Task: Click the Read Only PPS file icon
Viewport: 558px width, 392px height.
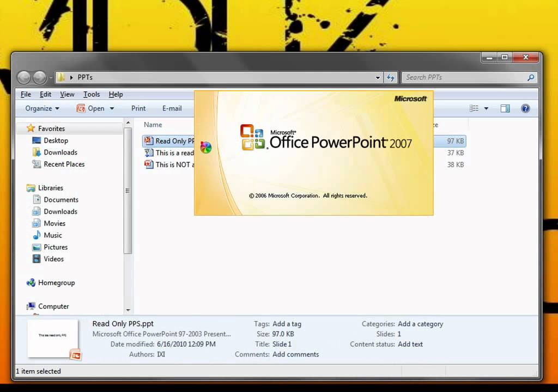Action: 149,141
